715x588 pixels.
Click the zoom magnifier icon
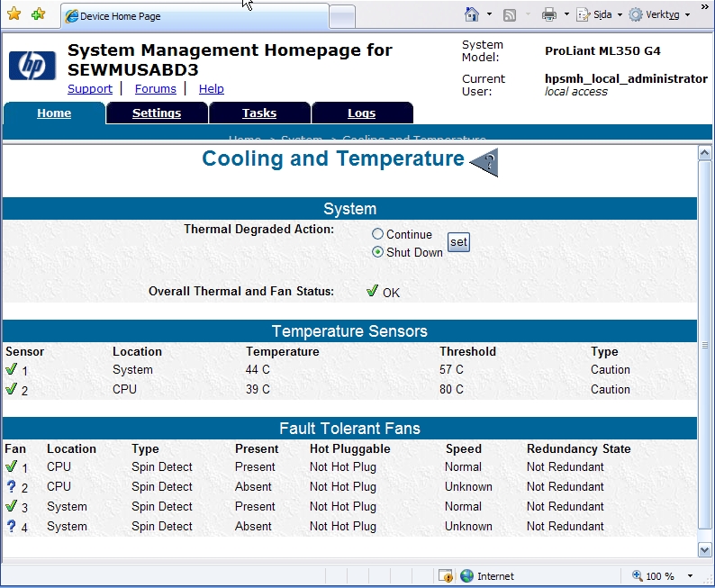(637, 575)
